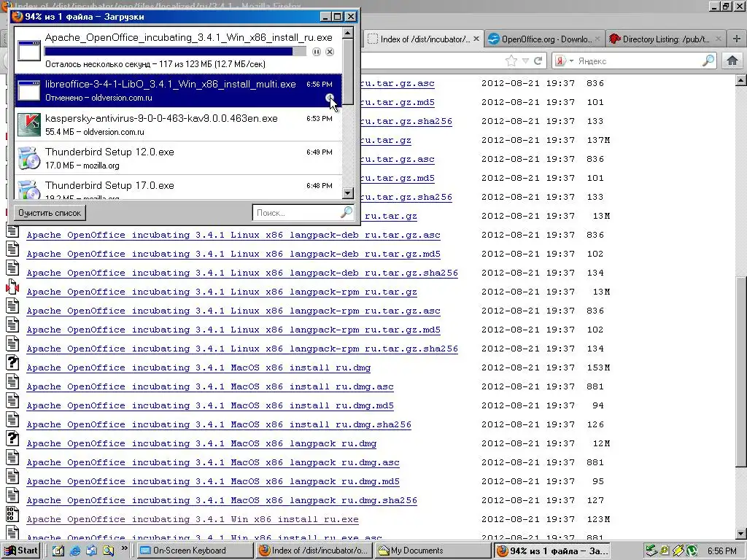
Task: Close the OpenOffice.org Download tab
Action: pyautogui.click(x=597, y=39)
